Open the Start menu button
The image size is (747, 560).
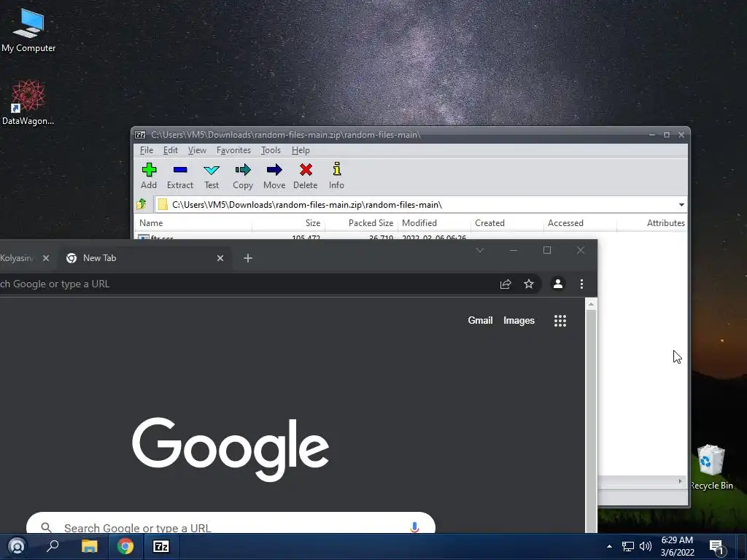tap(17, 546)
